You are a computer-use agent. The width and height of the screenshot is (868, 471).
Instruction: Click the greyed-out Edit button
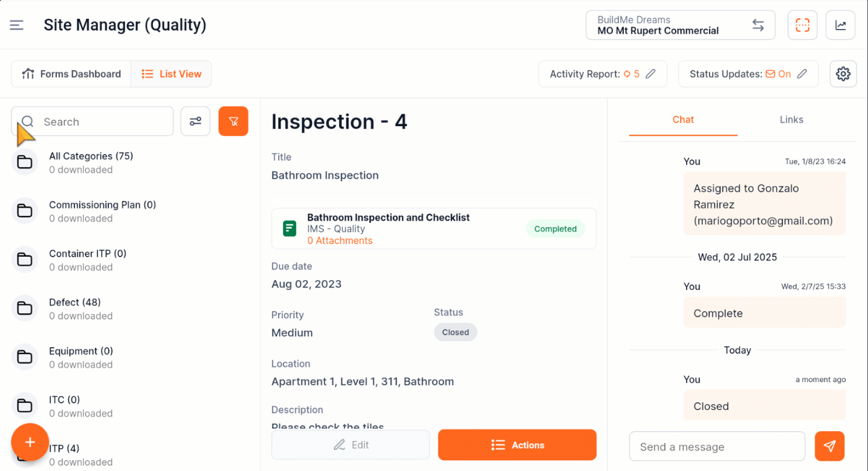(351, 445)
